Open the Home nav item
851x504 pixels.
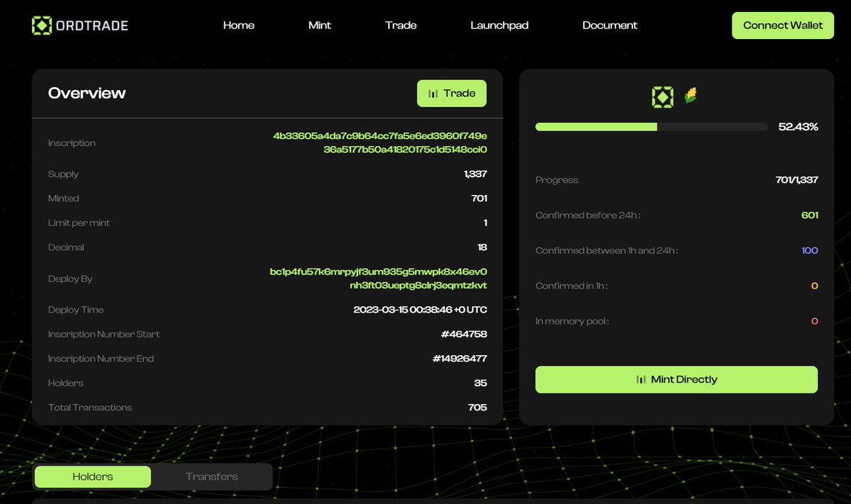point(239,26)
